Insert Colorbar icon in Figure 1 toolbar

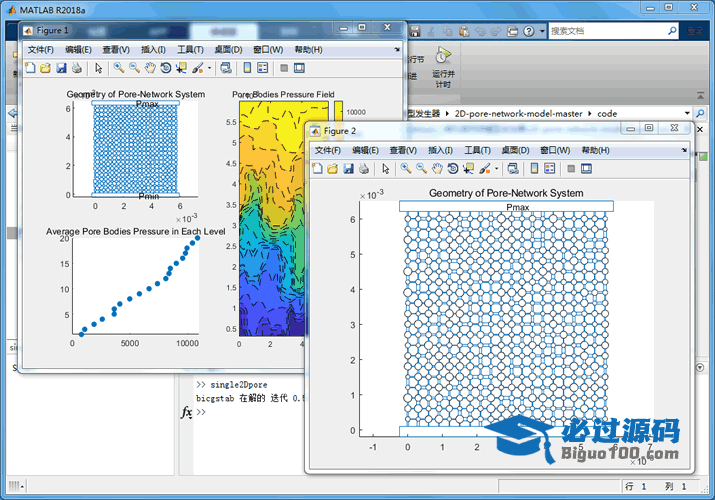tap(247, 68)
